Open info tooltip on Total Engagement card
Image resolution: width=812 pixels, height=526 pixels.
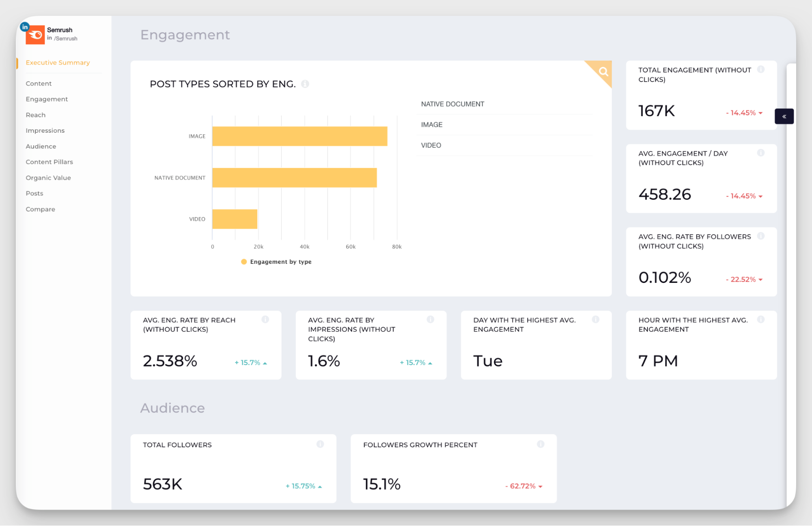pos(761,69)
